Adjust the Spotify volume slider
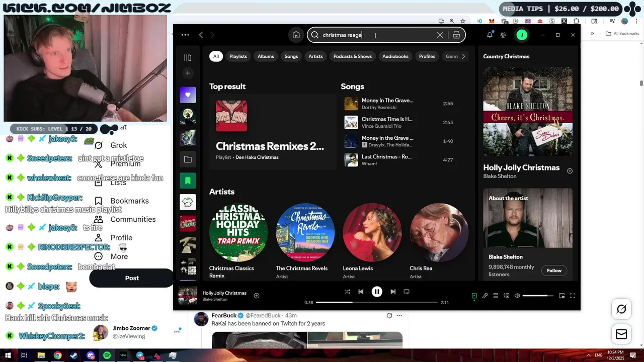Viewport: 644px width, 362px height. click(538, 296)
